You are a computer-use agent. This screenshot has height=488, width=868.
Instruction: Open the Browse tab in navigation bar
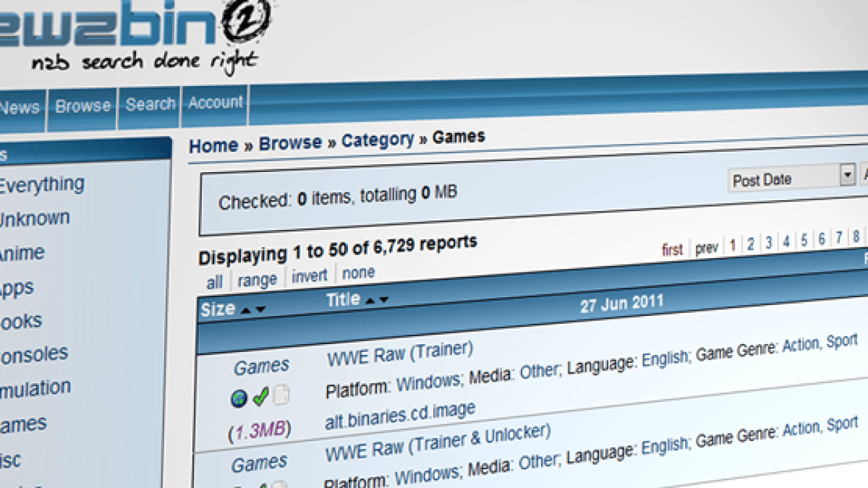(83, 106)
